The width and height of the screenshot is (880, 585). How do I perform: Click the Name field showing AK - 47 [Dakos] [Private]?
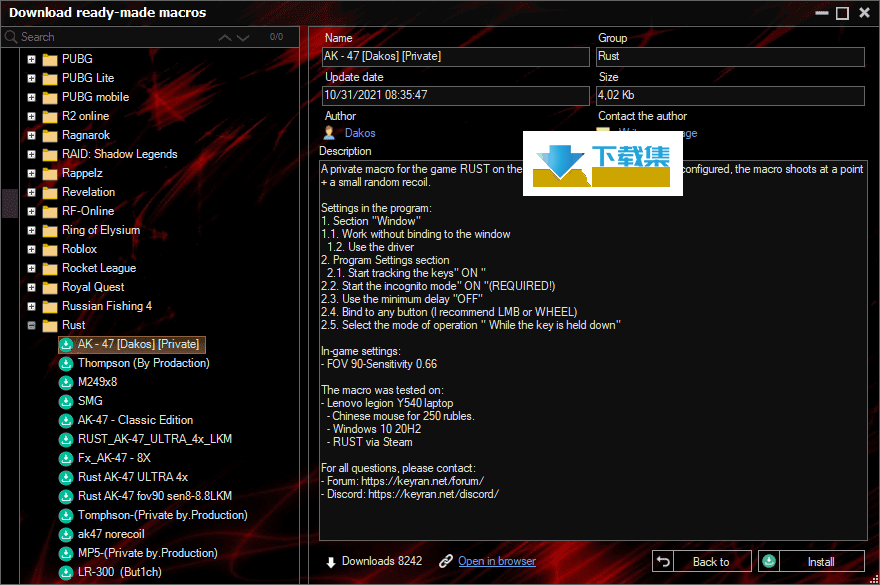pyautogui.click(x=456, y=57)
